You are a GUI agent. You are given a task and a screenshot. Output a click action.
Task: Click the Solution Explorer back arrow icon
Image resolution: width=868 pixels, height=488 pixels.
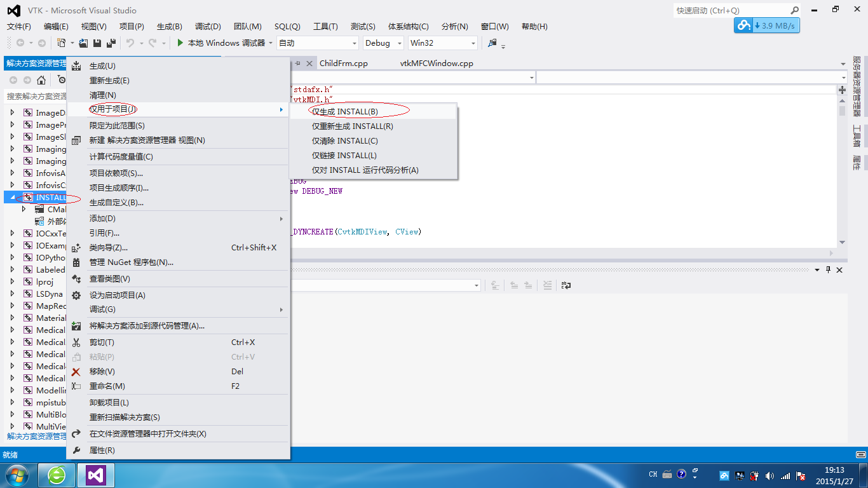tap(13, 80)
